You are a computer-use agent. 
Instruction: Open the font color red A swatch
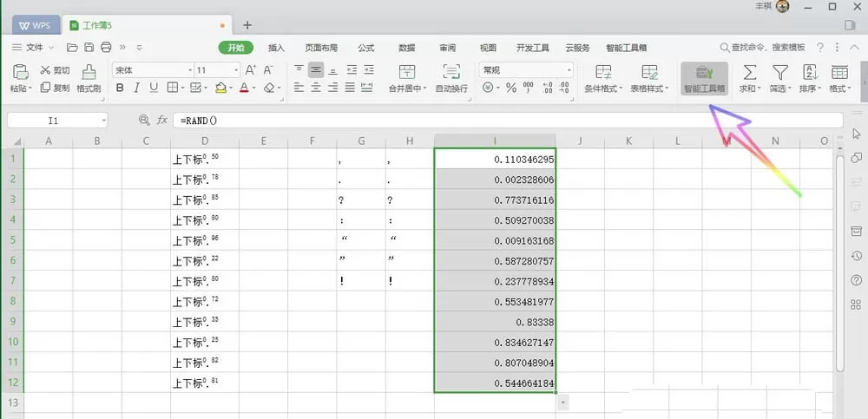click(244, 88)
